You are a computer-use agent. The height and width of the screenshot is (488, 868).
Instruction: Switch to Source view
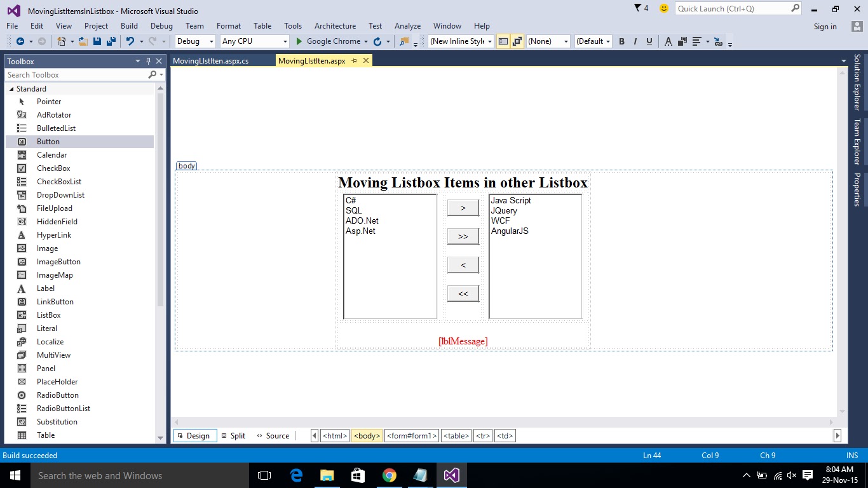273,435
